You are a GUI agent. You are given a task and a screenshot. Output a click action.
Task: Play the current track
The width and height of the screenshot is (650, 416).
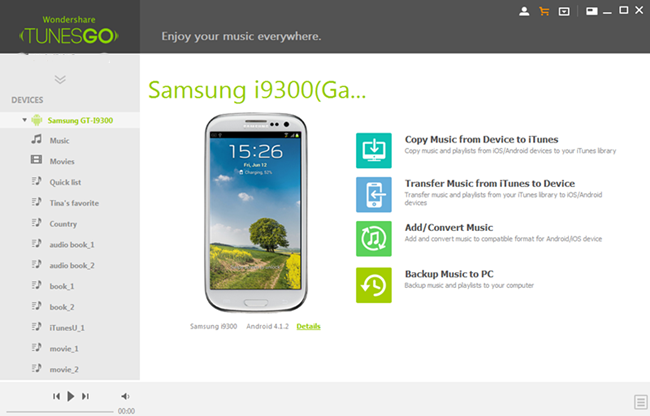pos(70,397)
